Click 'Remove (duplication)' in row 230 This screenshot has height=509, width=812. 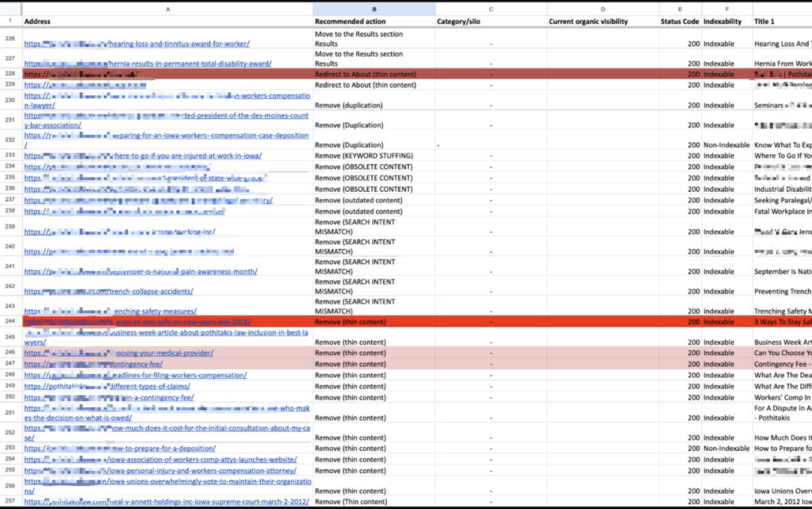tap(349, 105)
